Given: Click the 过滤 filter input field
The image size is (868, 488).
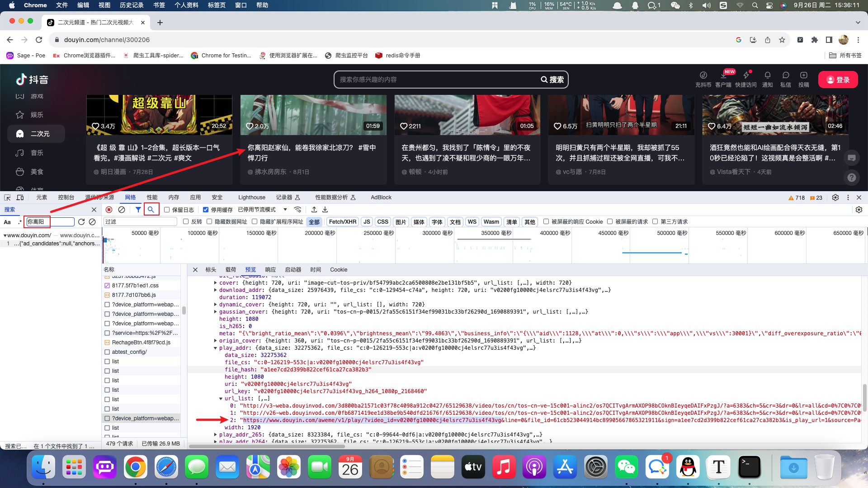Looking at the screenshot, I should tap(140, 222).
